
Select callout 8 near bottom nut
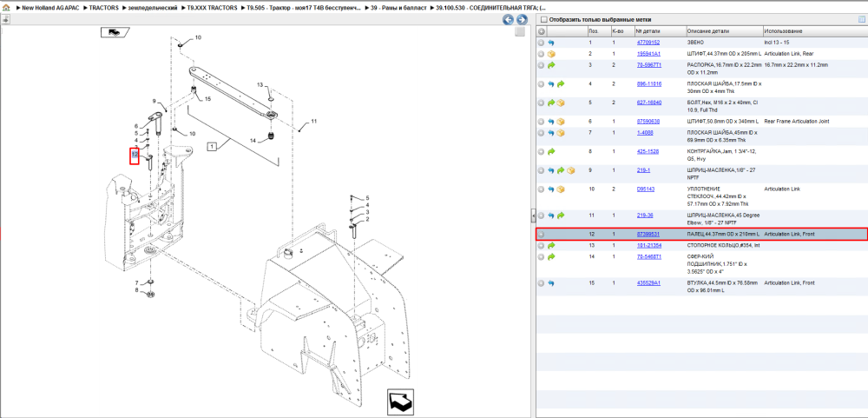136,290
